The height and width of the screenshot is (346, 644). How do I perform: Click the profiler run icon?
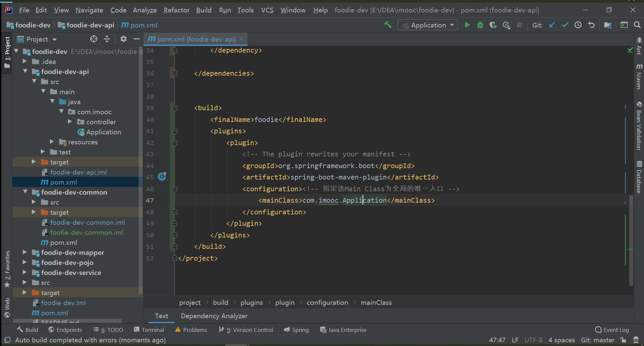tap(506, 25)
